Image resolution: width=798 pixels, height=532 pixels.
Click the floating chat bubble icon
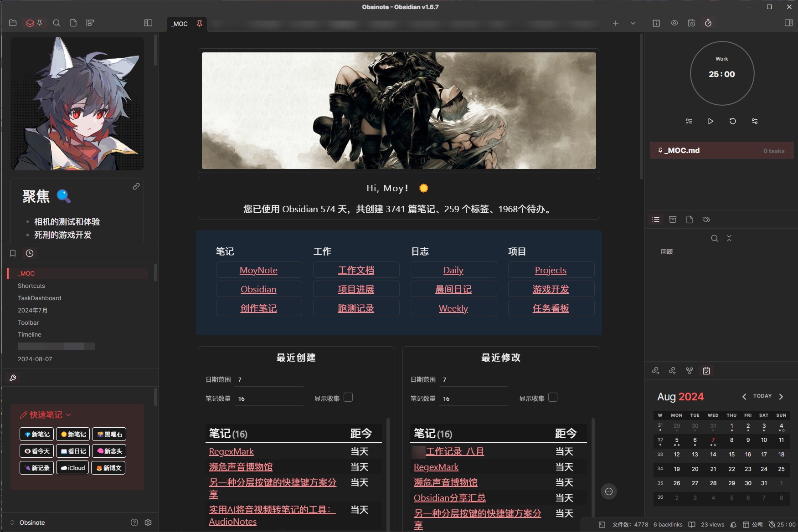tap(609, 491)
